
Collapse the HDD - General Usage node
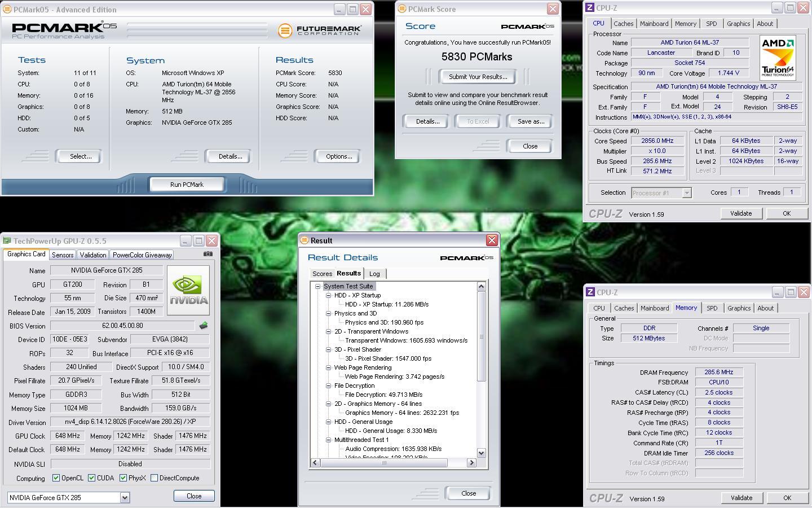[328, 422]
